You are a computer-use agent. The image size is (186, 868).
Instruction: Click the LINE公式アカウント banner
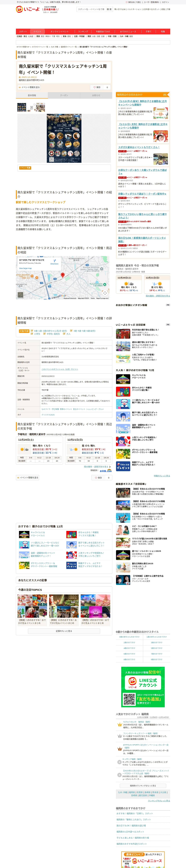pos(143,687)
